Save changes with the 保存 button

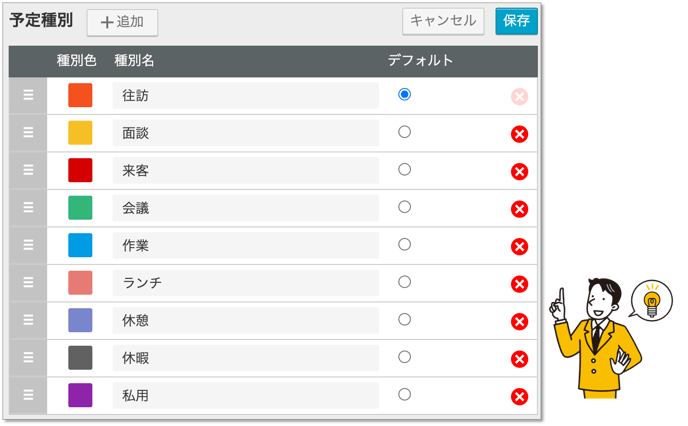coord(516,21)
